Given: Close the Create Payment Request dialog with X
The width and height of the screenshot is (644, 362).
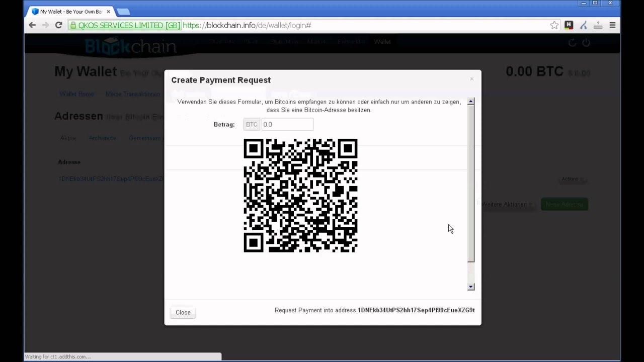Looking at the screenshot, I should (x=471, y=79).
